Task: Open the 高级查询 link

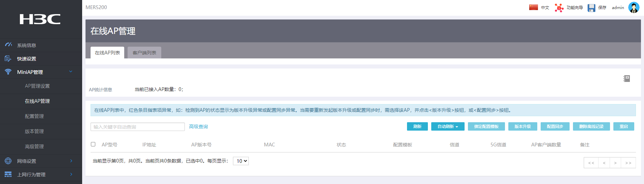Action: [x=198, y=127]
